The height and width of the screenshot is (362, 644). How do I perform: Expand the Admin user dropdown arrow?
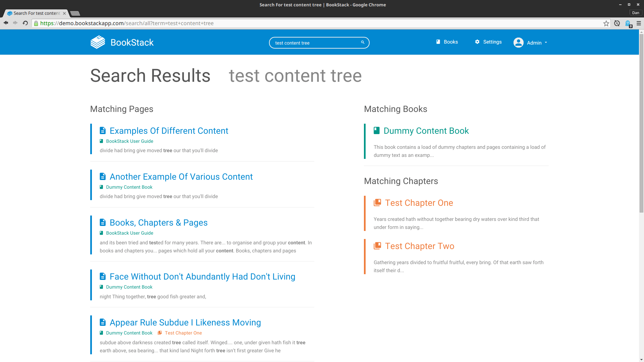546,43
